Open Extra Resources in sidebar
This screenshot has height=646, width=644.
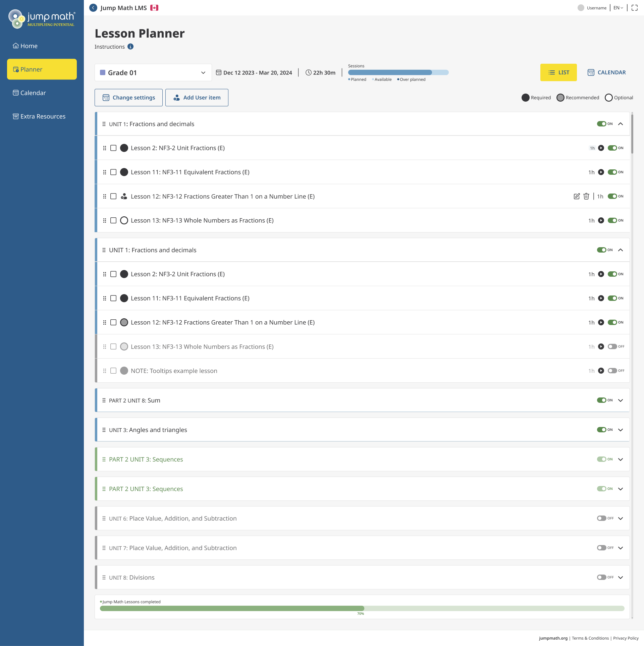(x=39, y=116)
